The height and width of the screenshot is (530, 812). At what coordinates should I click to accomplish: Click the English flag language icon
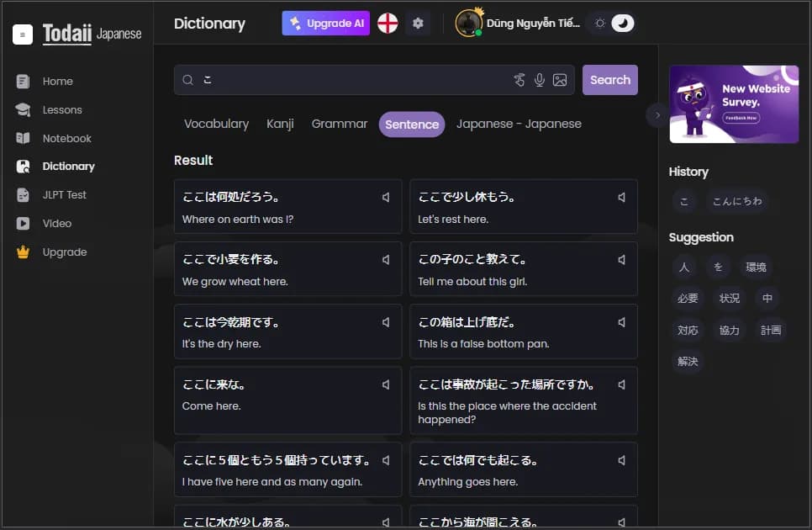[386, 24]
